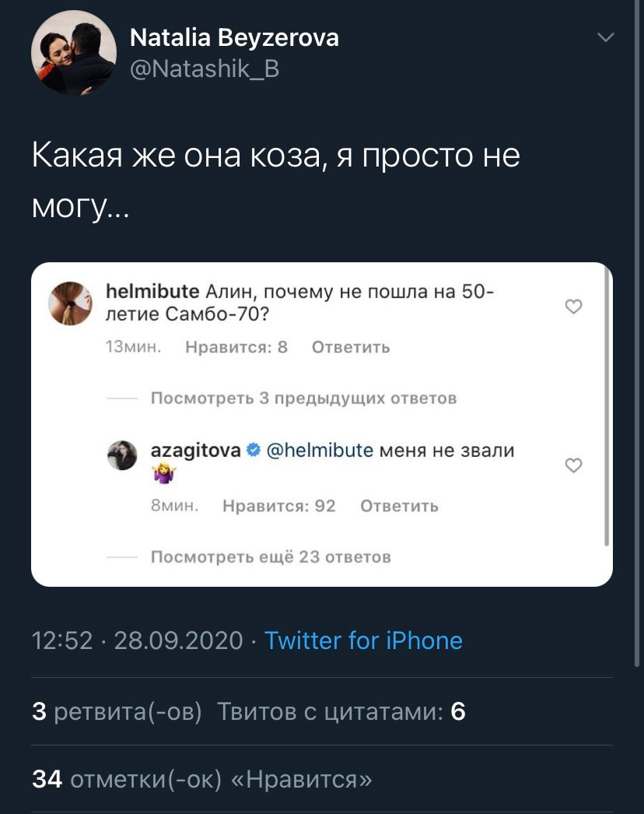This screenshot has height=814, width=644.
Task: Click azagitova's small profile picture
Action: 122,455
